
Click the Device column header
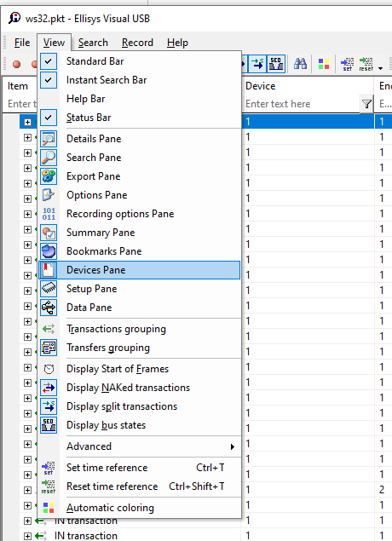pos(308,86)
